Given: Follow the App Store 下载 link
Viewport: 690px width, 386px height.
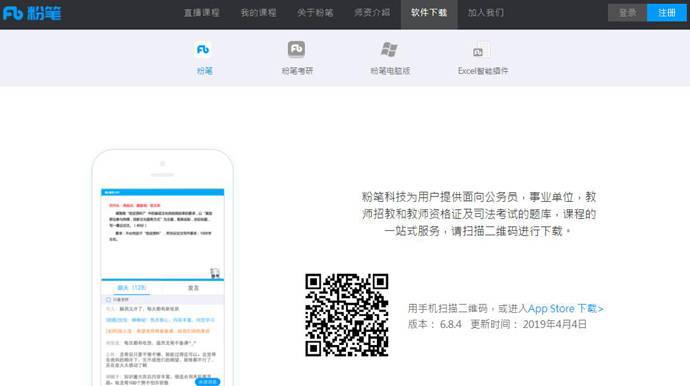Looking at the screenshot, I should pyautogui.click(x=565, y=309).
